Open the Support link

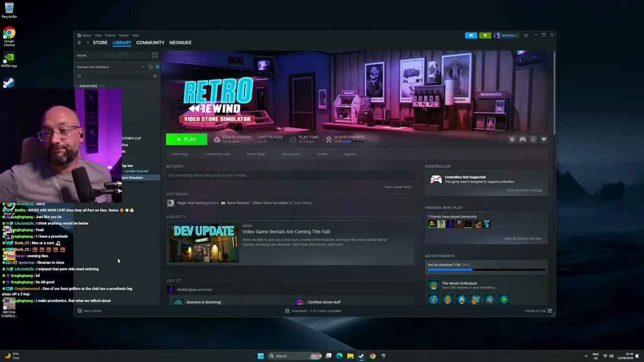(x=350, y=154)
